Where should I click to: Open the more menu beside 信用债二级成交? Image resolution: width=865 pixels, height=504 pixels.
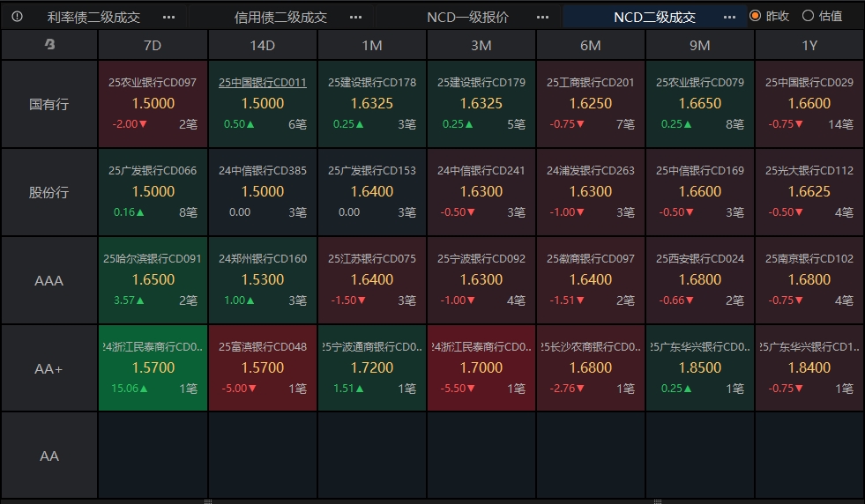pyautogui.click(x=356, y=17)
